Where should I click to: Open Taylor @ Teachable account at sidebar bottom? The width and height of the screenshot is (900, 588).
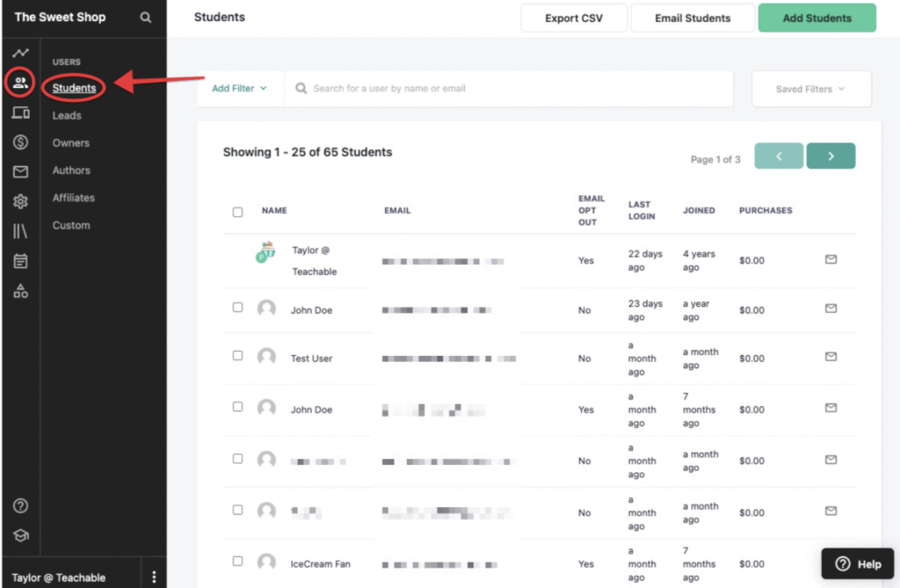pyautogui.click(x=59, y=577)
